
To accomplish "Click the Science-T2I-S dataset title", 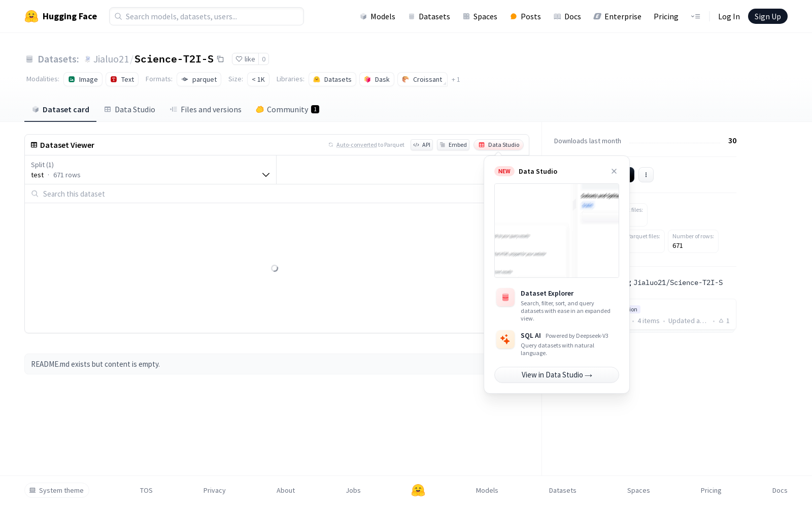I will [174, 59].
